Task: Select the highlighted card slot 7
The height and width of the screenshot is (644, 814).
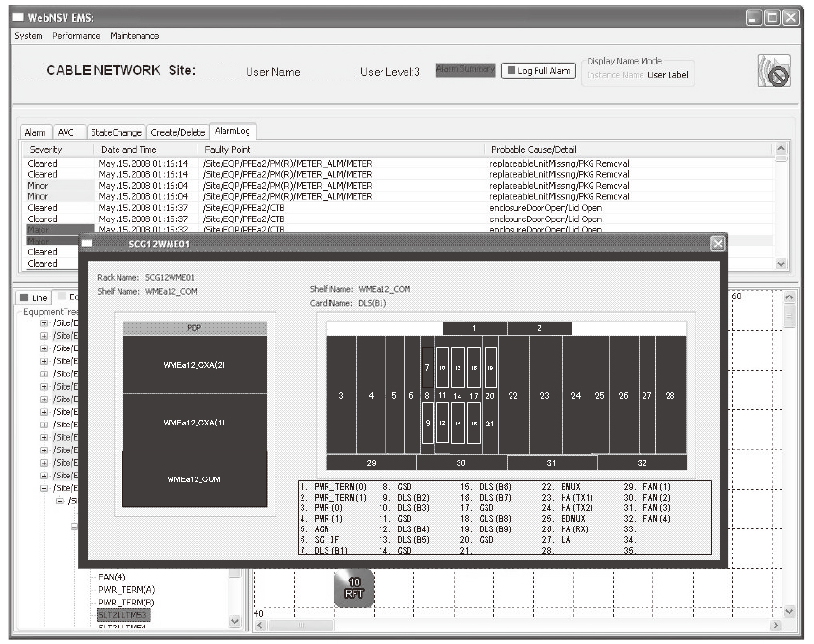Action: tap(428, 368)
